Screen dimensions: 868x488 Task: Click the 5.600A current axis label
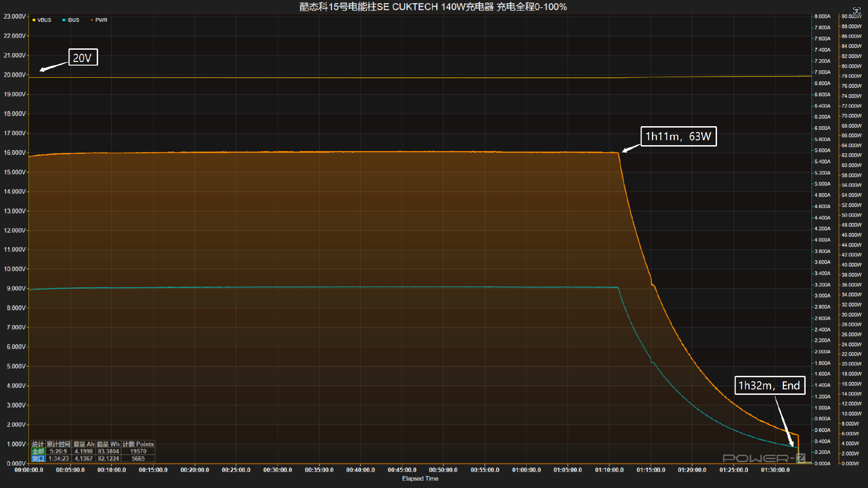822,150
